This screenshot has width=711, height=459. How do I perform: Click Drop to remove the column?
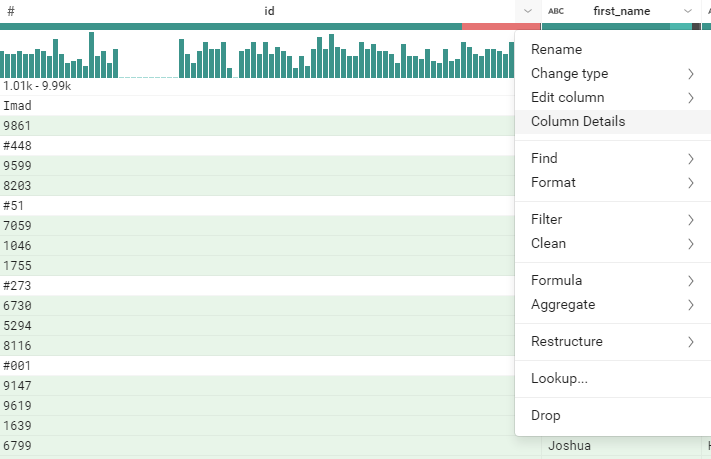[x=546, y=415]
